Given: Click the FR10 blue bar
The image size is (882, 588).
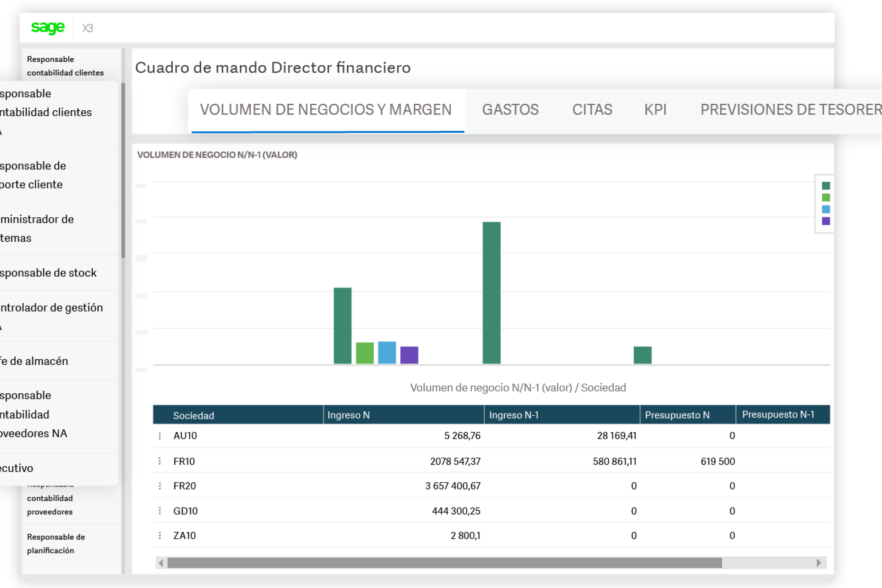Looking at the screenshot, I should pyautogui.click(x=387, y=353).
